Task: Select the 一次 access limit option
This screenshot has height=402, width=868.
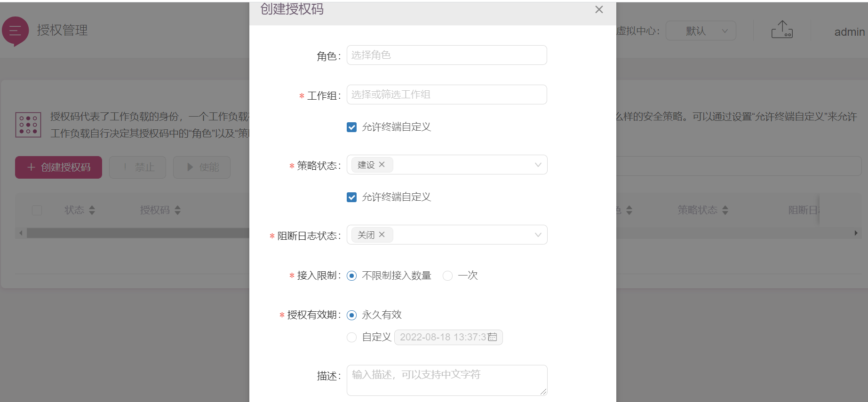Action: (448, 276)
